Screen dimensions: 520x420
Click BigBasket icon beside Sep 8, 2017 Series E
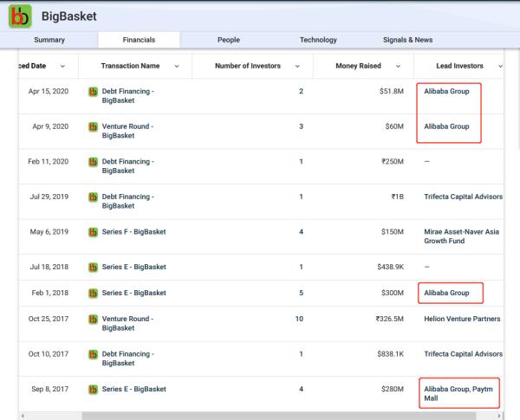pyautogui.click(x=93, y=389)
